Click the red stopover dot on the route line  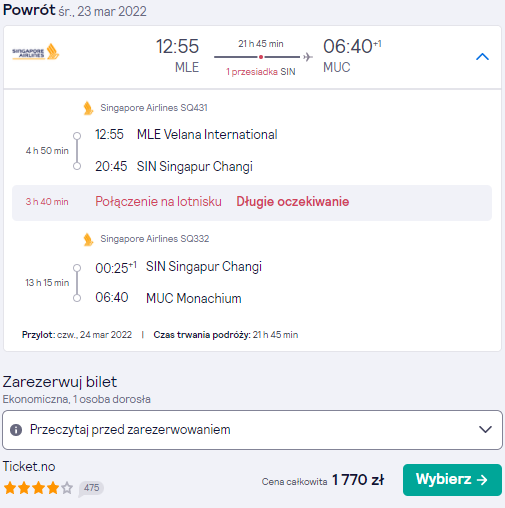[x=261, y=57]
